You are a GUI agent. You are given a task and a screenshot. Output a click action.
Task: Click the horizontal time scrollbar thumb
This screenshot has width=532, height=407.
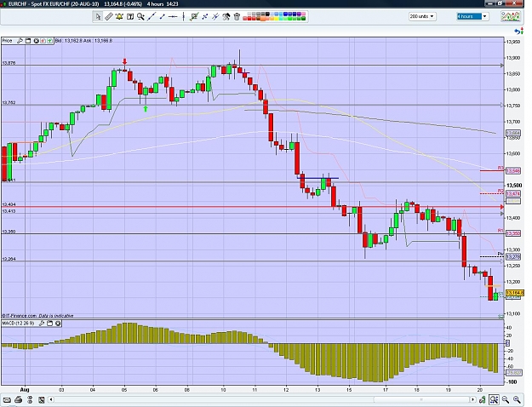(x=421, y=399)
